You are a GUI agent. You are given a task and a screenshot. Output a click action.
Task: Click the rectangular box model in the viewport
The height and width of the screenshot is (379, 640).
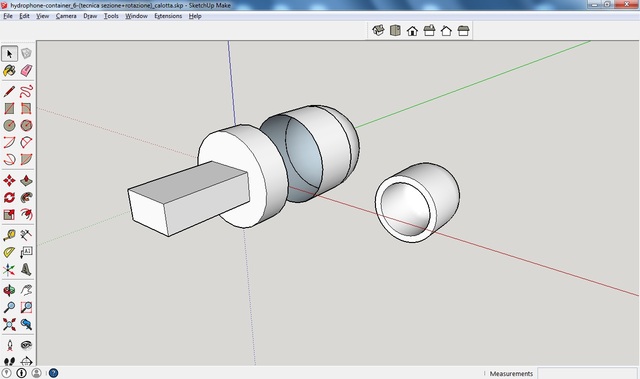click(x=189, y=198)
